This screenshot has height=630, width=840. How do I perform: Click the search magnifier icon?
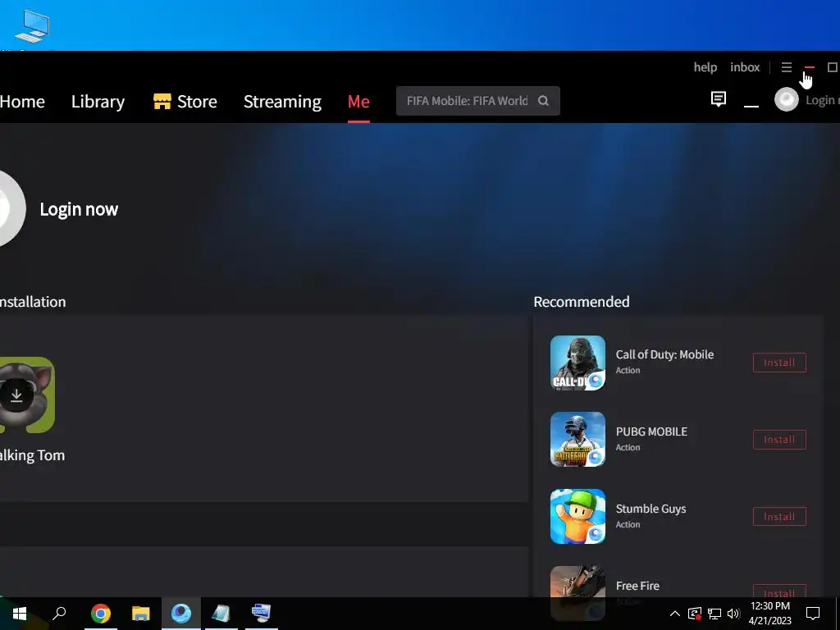(543, 101)
